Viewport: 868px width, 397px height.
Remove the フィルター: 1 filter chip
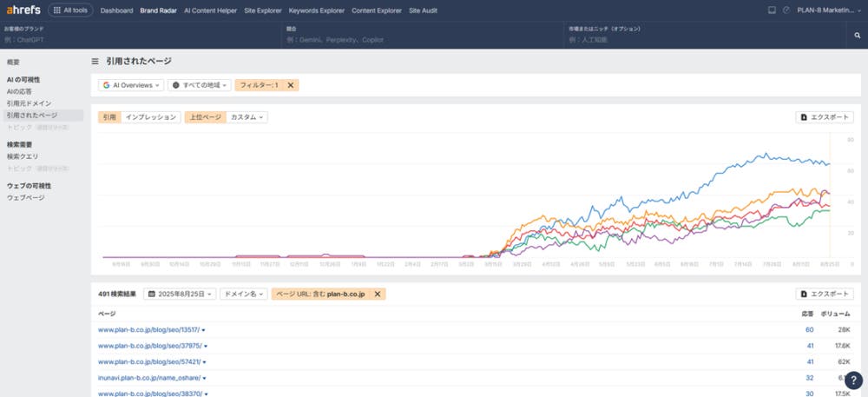pyautogui.click(x=292, y=85)
